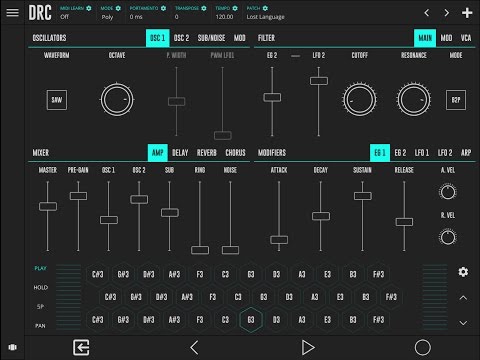Play the highlighted G3 hexagon key
The width and height of the screenshot is (480, 360).
click(x=251, y=320)
